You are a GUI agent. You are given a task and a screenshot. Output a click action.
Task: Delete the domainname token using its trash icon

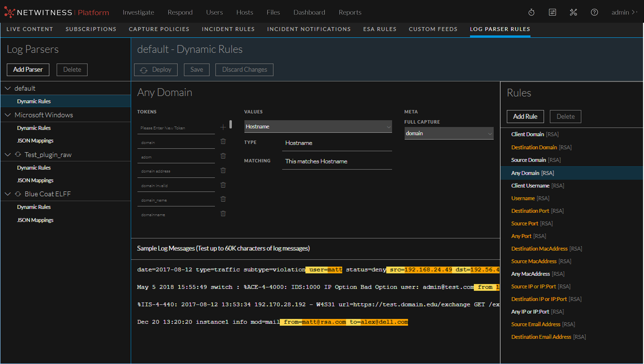click(223, 213)
